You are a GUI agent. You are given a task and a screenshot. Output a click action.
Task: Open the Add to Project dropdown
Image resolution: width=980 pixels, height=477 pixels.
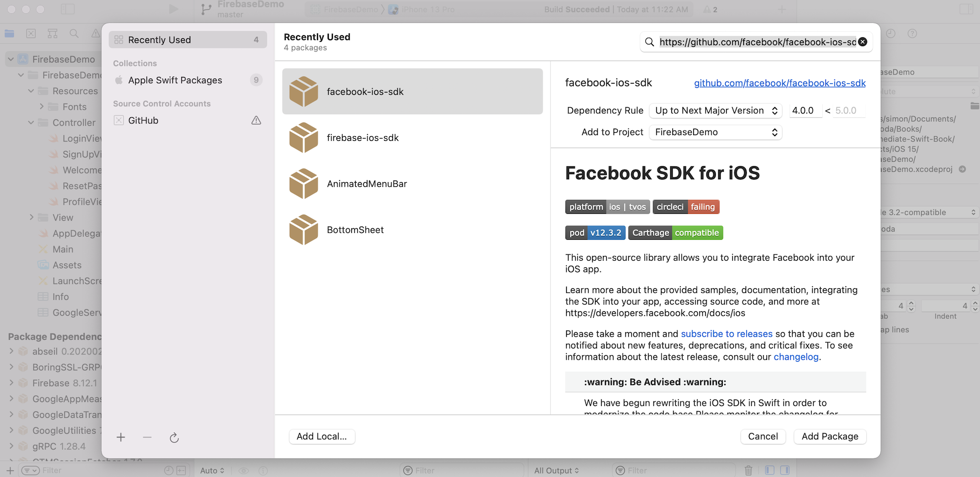tap(715, 132)
